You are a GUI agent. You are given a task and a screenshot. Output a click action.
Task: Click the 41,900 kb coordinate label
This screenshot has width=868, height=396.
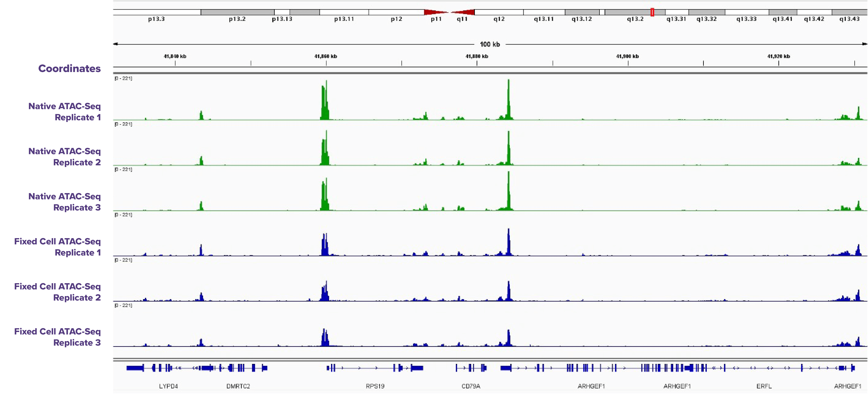(x=627, y=56)
